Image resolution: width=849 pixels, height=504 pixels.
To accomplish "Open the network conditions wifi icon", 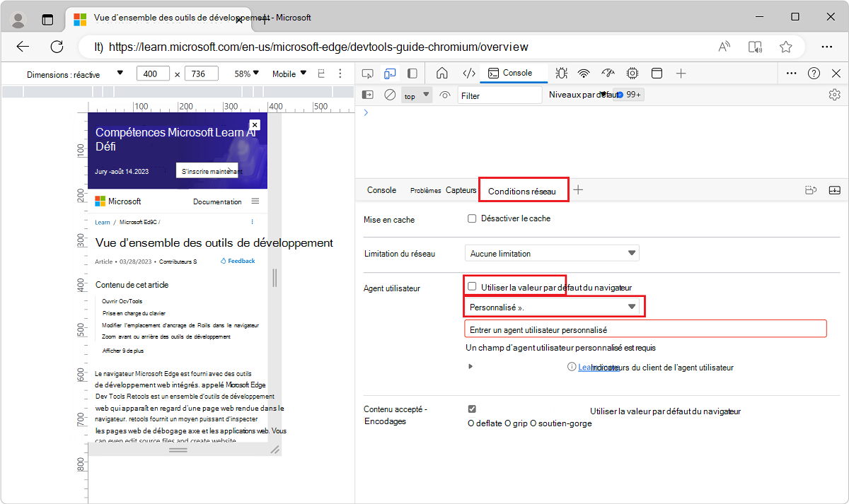I will [x=583, y=73].
